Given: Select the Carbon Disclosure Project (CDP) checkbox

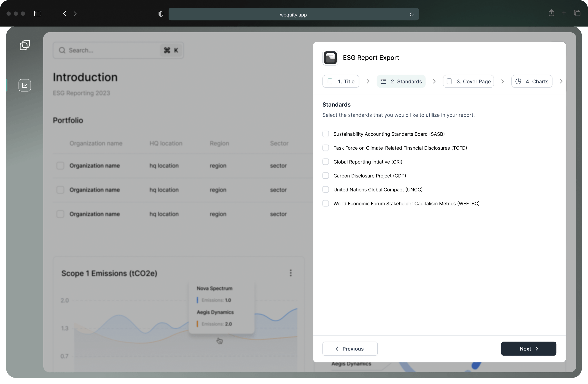Looking at the screenshot, I should click(x=325, y=176).
